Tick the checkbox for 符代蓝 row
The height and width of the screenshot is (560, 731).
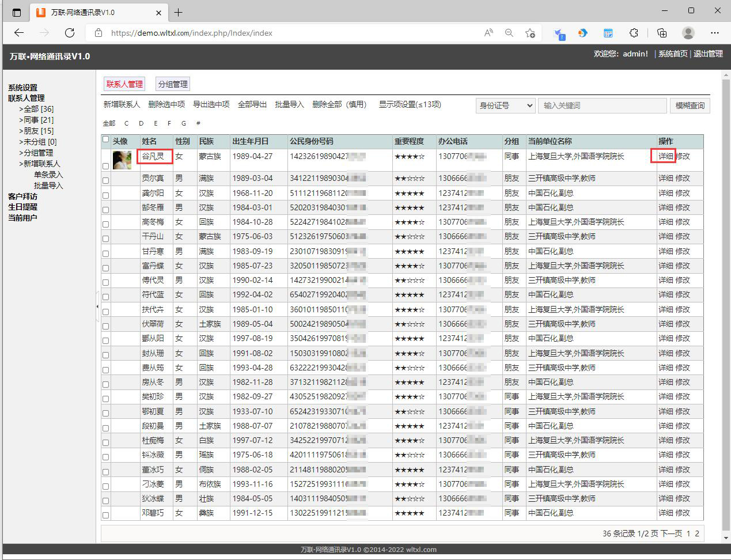[x=105, y=297]
